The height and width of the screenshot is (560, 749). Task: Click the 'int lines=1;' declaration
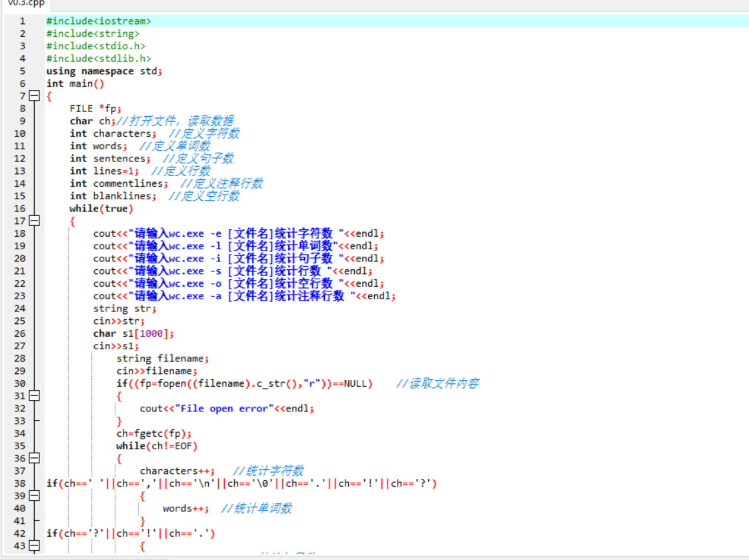(104, 171)
